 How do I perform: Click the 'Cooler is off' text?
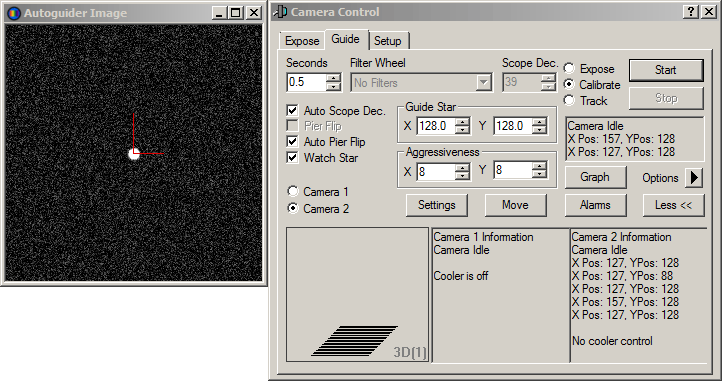[461, 276]
